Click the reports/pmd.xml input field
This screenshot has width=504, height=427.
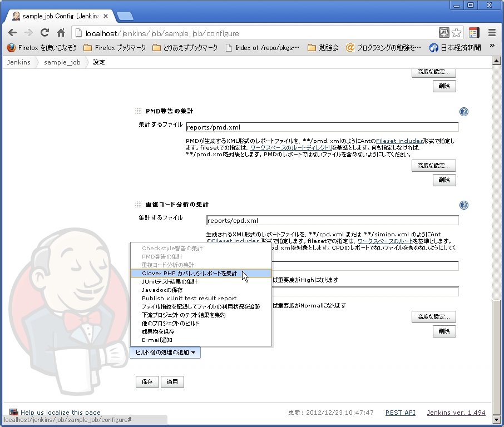click(322, 127)
